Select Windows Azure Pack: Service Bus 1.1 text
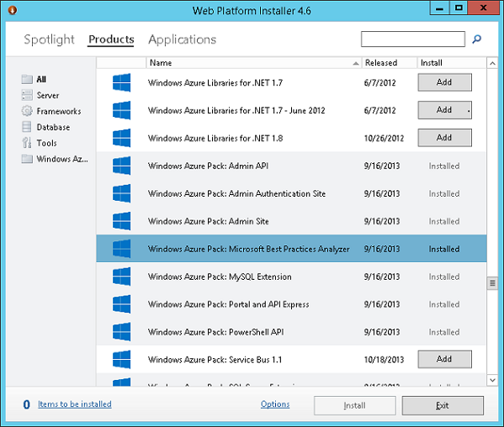504x427 pixels. [215, 360]
